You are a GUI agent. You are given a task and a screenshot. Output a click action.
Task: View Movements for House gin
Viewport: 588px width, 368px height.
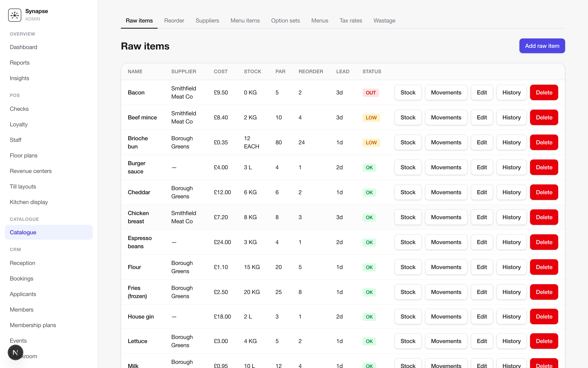[x=446, y=317]
